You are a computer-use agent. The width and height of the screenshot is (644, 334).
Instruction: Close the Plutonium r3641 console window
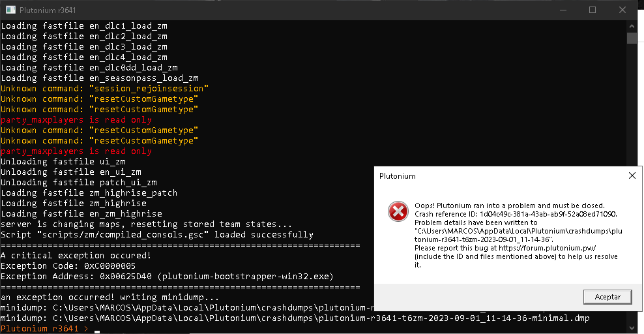point(622,10)
